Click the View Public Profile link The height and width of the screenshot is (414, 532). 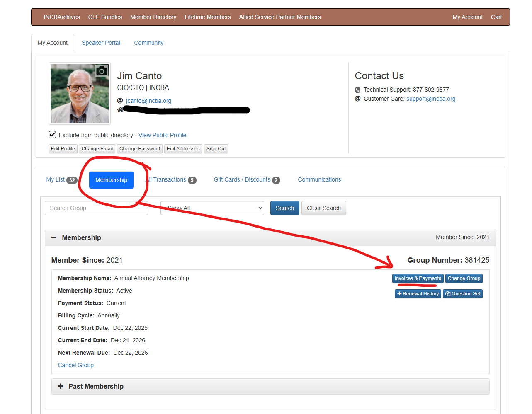tap(162, 135)
